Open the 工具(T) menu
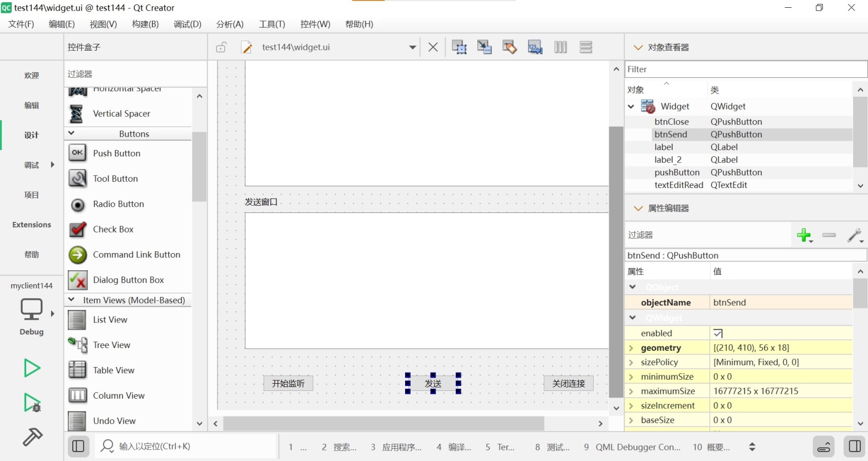868x461 pixels. coord(272,24)
